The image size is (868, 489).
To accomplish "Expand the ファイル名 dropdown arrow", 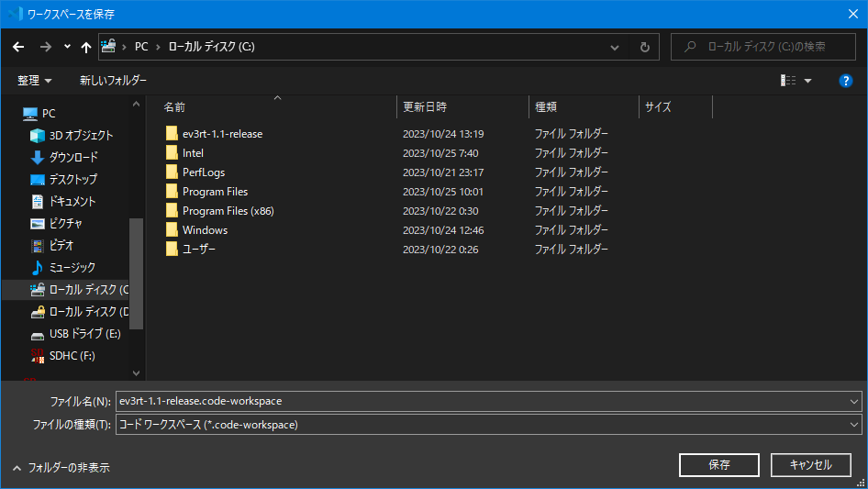I will [854, 402].
